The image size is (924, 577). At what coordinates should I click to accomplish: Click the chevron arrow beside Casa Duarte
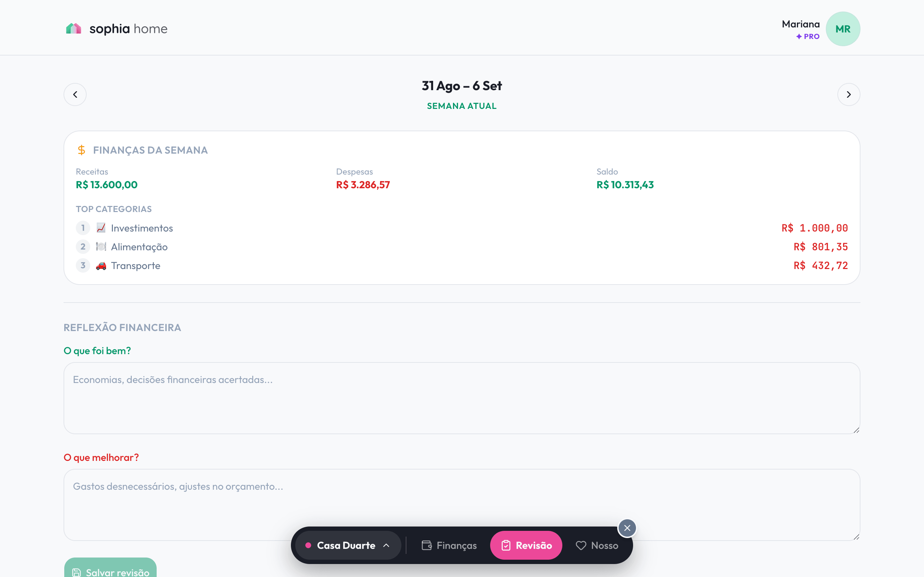point(386,545)
